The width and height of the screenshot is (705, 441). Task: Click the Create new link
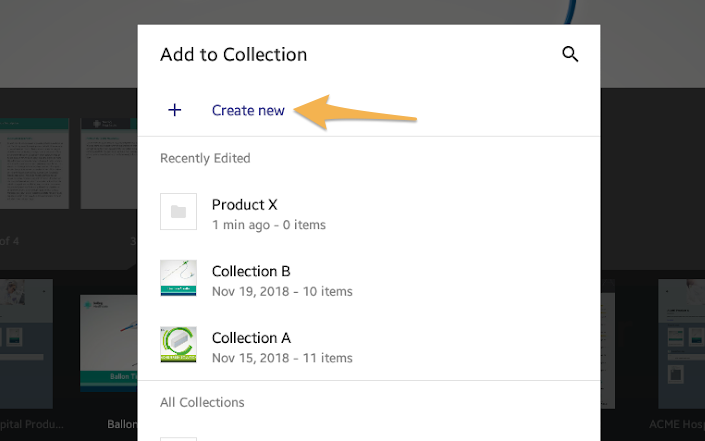pos(248,110)
